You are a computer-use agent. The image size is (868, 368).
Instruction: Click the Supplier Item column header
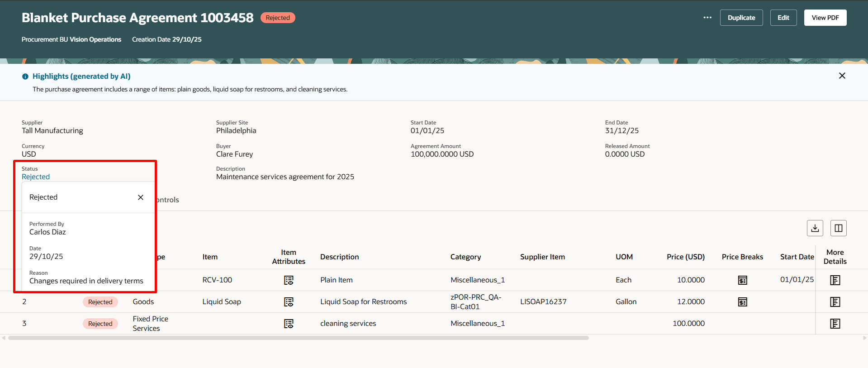pos(542,257)
